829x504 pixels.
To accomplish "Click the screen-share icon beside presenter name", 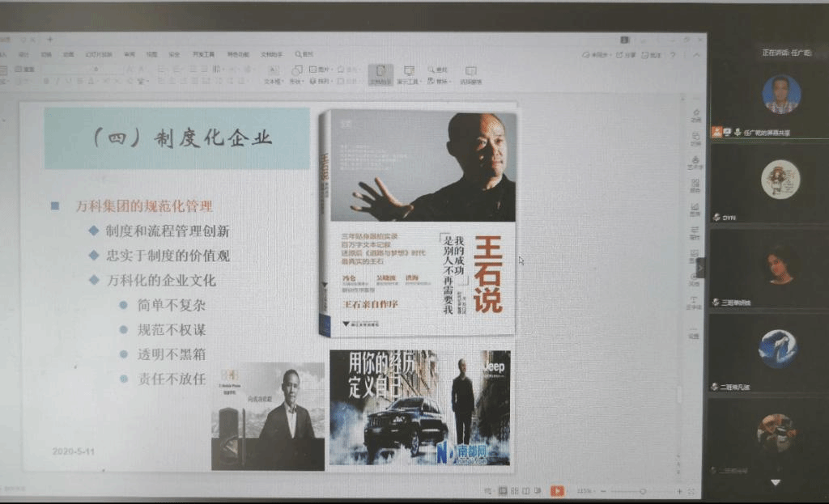I will click(x=728, y=132).
